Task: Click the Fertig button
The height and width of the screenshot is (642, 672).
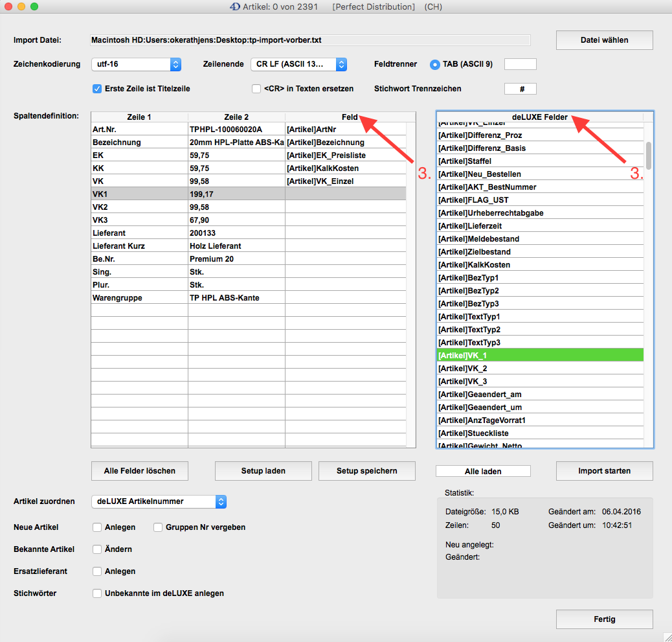Action: (x=604, y=619)
